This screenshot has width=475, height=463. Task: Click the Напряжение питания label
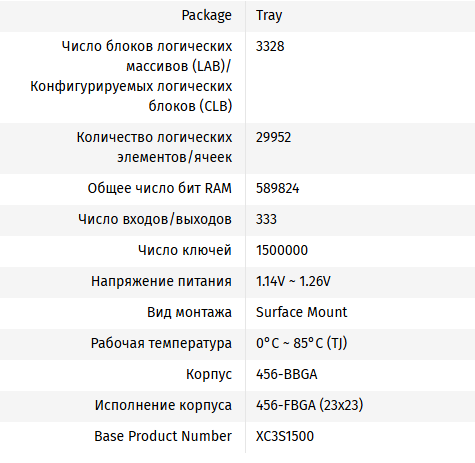click(161, 281)
